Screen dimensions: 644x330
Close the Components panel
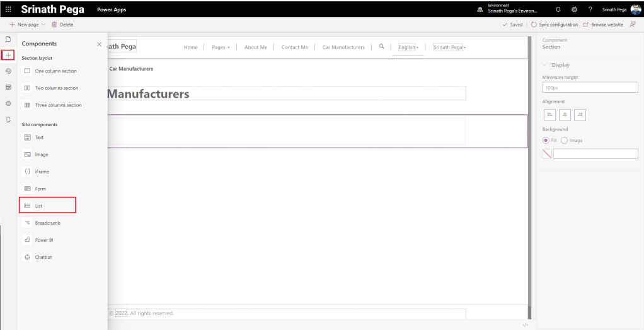click(99, 44)
